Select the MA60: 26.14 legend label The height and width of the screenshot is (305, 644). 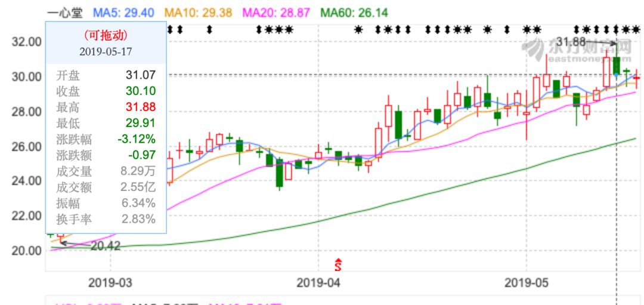pos(354,12)
